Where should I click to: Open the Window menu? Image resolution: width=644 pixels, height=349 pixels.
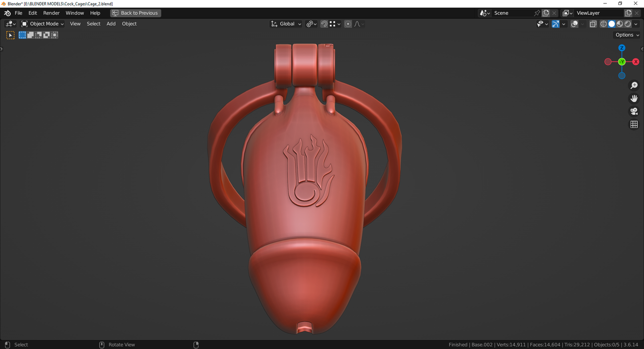75,13
